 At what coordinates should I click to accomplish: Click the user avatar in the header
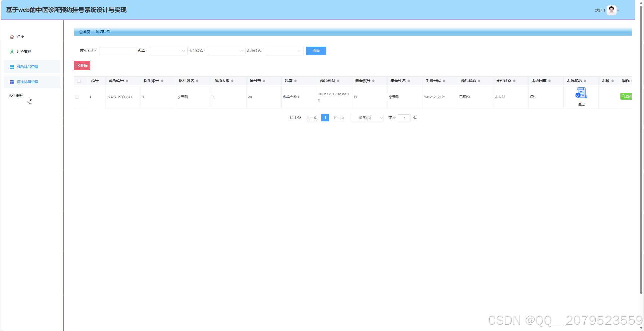[611, 10]
